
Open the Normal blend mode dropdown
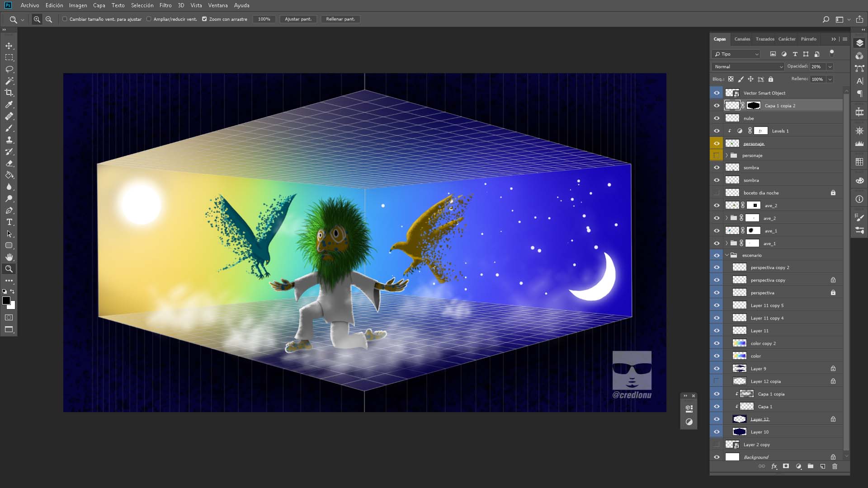point(748,66)
